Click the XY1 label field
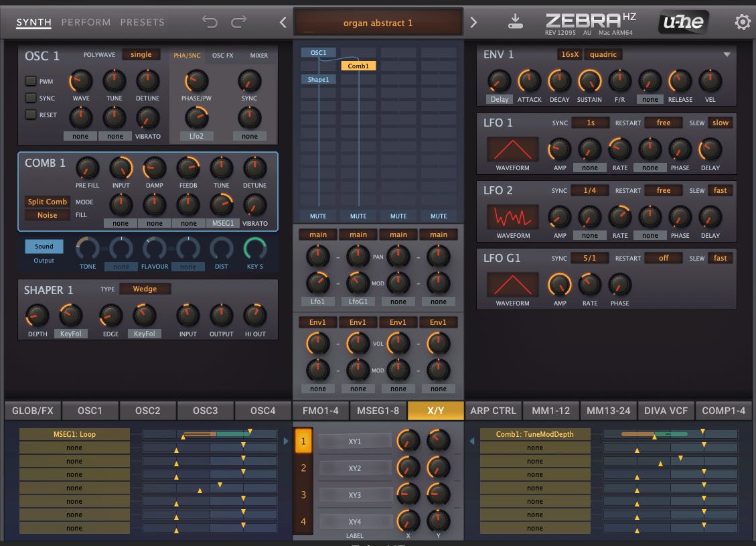Screen dimensions: 756x546 tap(355, 441)
